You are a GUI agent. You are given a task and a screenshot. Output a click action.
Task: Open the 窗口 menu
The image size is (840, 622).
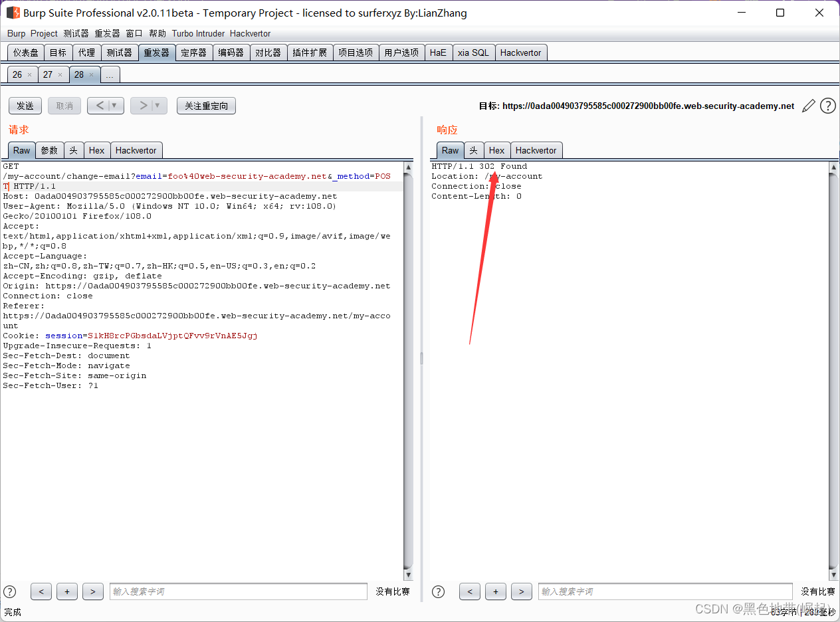coord(134,33)
